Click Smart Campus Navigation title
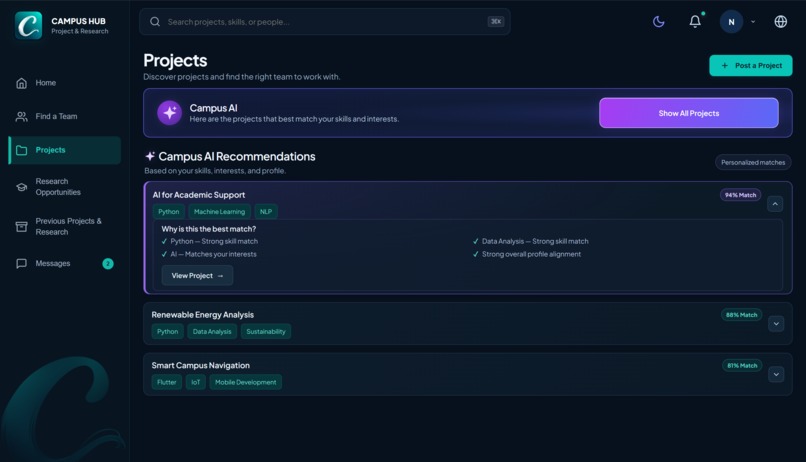This screenshot has height=462, width=806. [200, 365]
